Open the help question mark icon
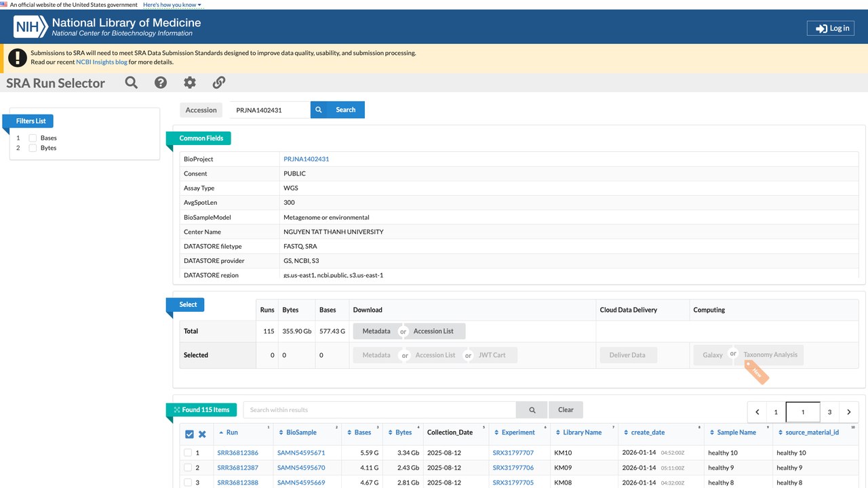This screenshot has width=868, height=488. click(x=161, y=83)
